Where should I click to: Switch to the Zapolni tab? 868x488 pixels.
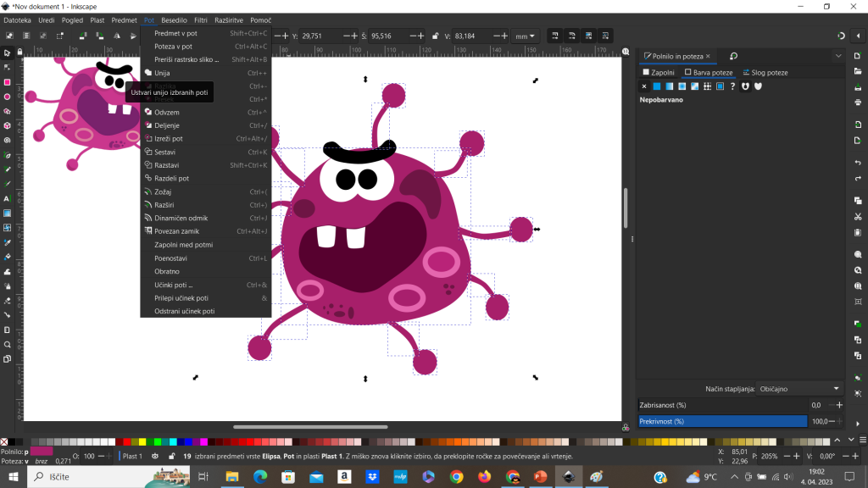659,73
